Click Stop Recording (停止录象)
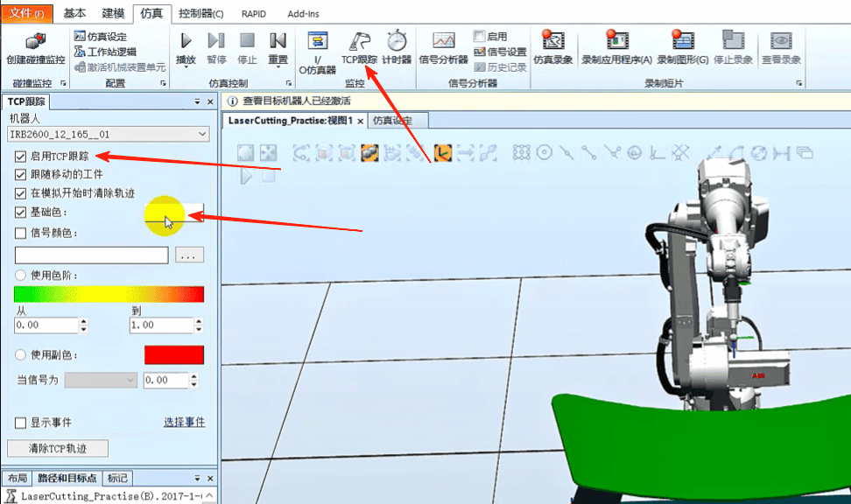This screenshot has width=851, height=504. (733, 48)
